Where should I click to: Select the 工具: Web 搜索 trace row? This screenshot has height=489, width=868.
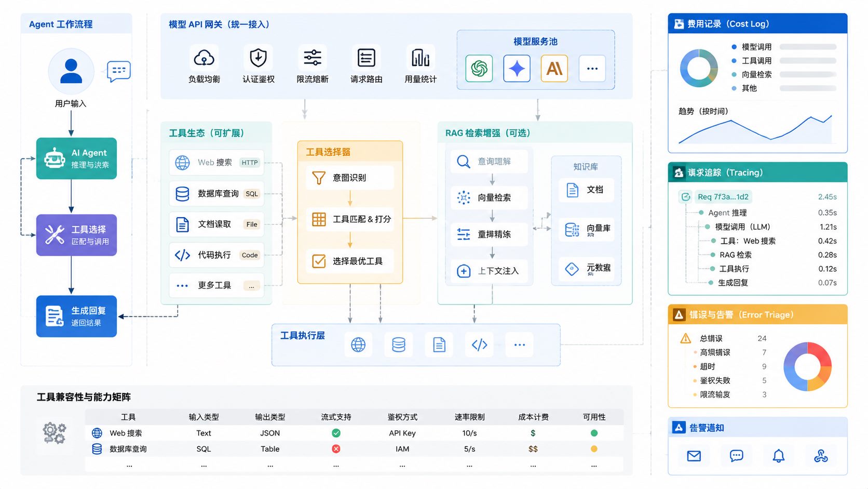pos(774,241)
